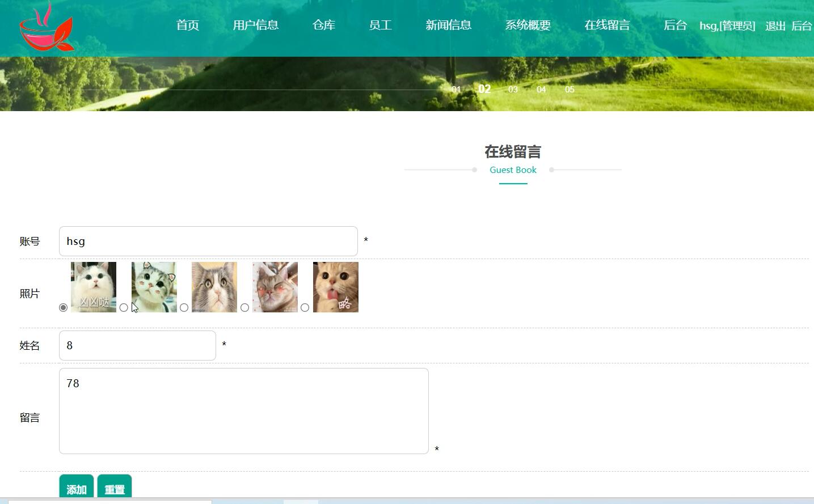This screenshot has height=504, width=814.
Task: Click the cat with tongue out thumbnail
Action: click(x=336, y=287)
